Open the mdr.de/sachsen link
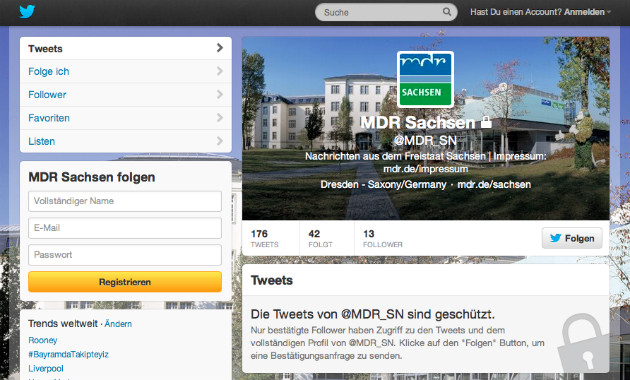This screenshot has width=630, height=380. click(x=494, y=184)
